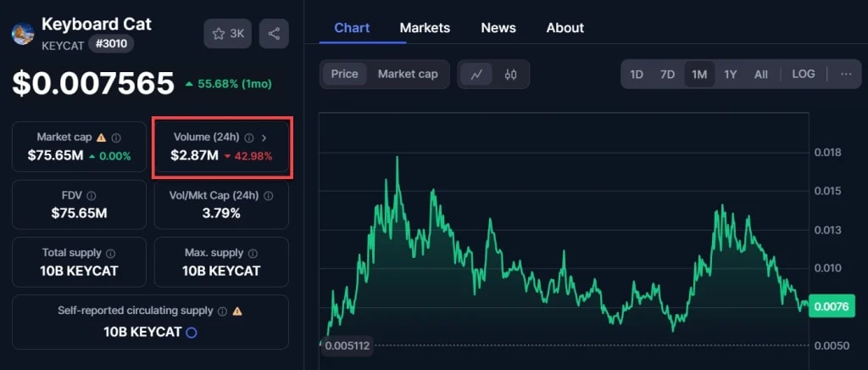Screen dimensions: 868x370
Task: Click the Keyboard Cat coin logo
Action: 23,33
